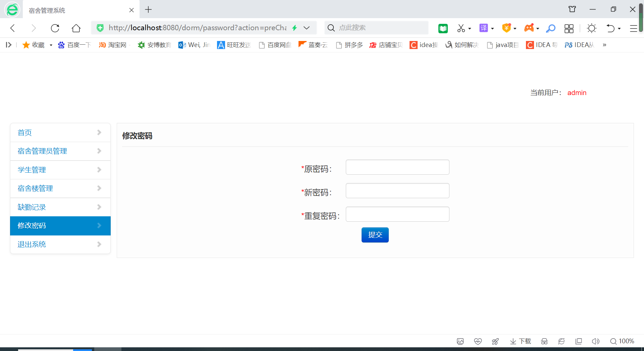Select 缺勤记录 in sidebar menu
The height and width of the screenshot is (351, 644).
[x=60, y=207]
